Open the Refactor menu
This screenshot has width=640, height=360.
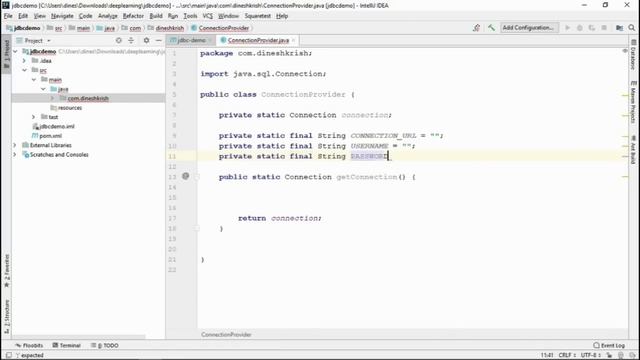[133, 16]
